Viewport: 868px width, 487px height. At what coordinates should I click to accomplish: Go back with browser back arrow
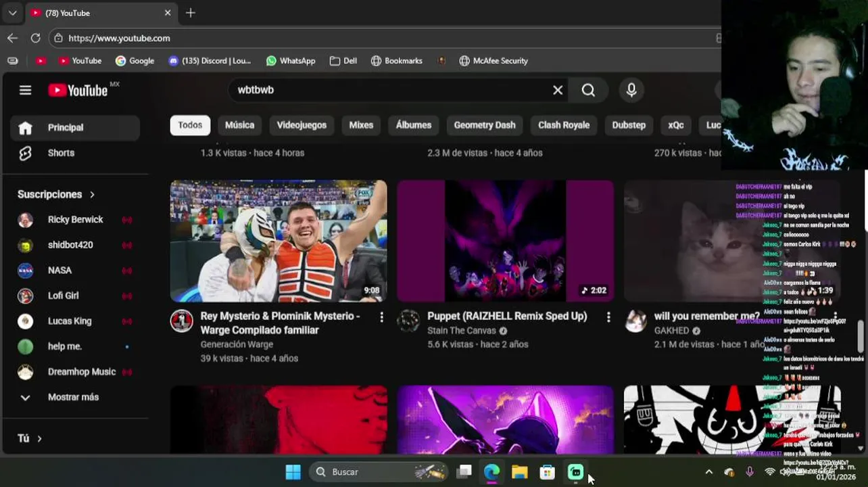click(x=12, y=38)
